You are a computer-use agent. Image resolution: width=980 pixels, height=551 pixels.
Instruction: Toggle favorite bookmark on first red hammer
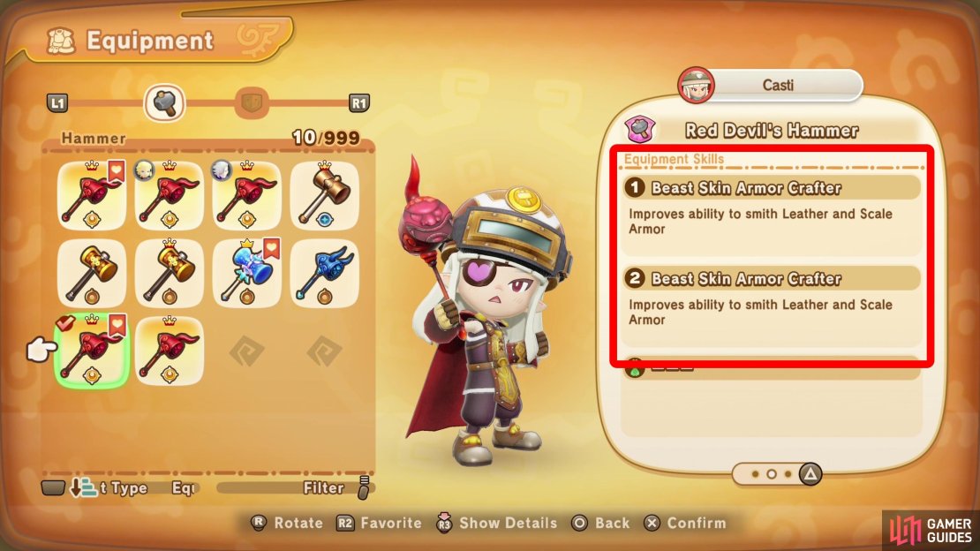pos(117,170)
